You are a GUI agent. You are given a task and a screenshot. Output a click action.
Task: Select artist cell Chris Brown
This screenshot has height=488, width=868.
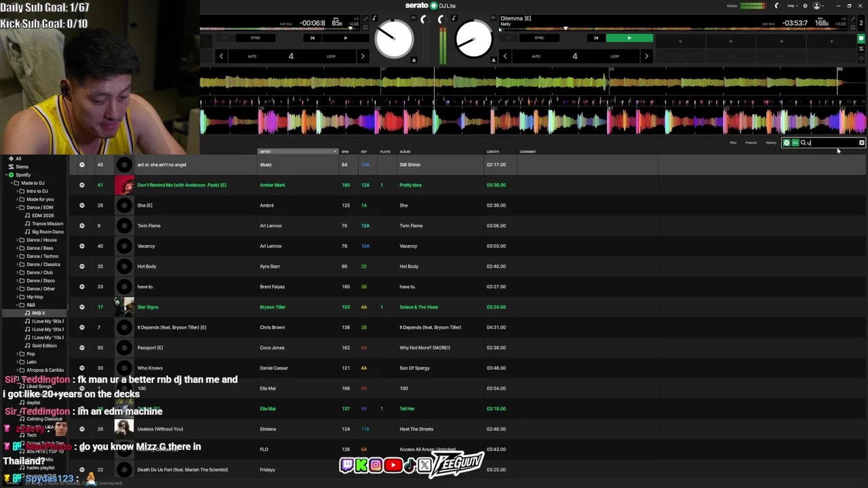coord(272,327)
